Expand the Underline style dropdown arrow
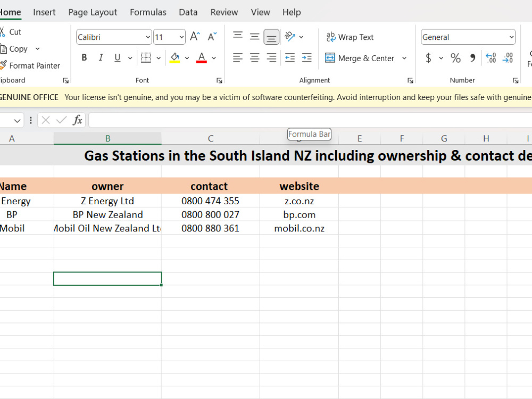The height and width of the screenshot is (399, 532). pyautogui.click(x=130, y=58)
